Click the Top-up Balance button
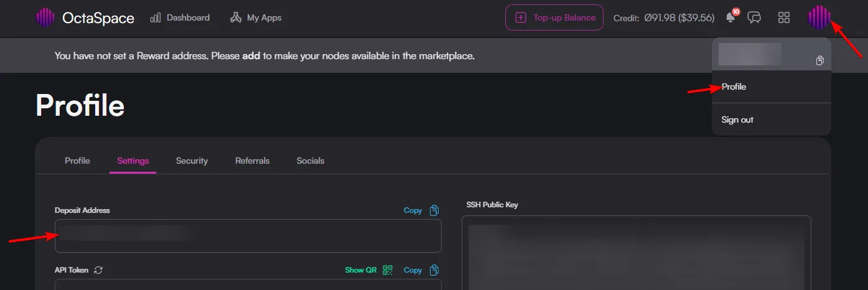Viewport: 868px width, 290px height. point(554,17)
